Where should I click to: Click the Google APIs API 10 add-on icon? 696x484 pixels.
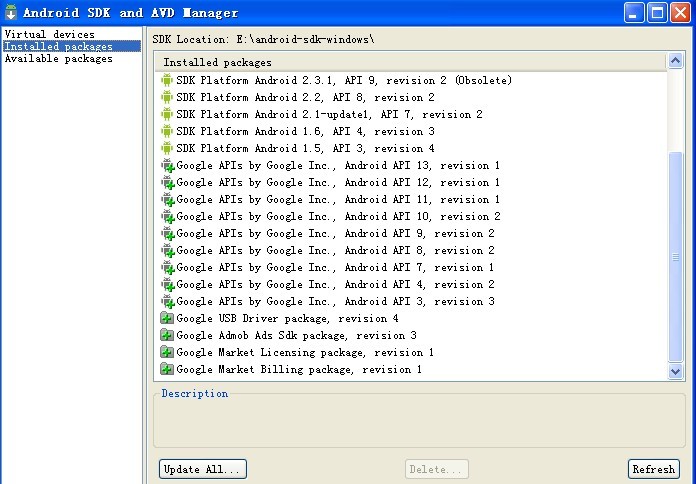pos(168,217)
